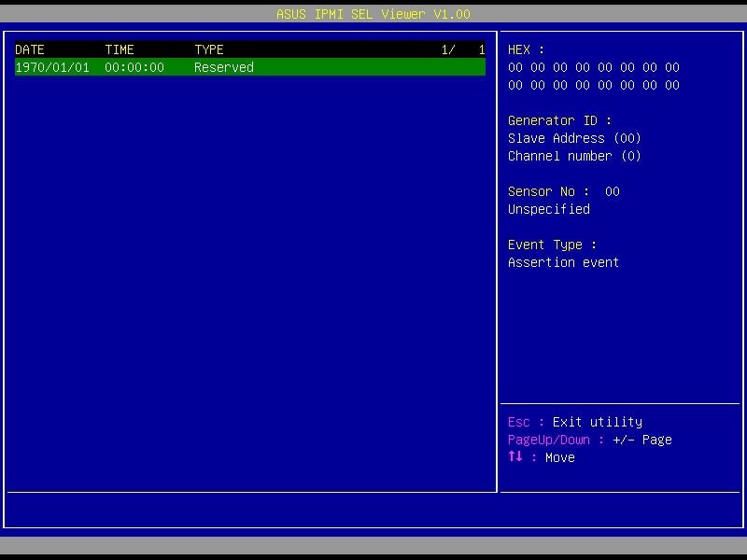Click the second row of hex bytes

(x=594, y=85)
